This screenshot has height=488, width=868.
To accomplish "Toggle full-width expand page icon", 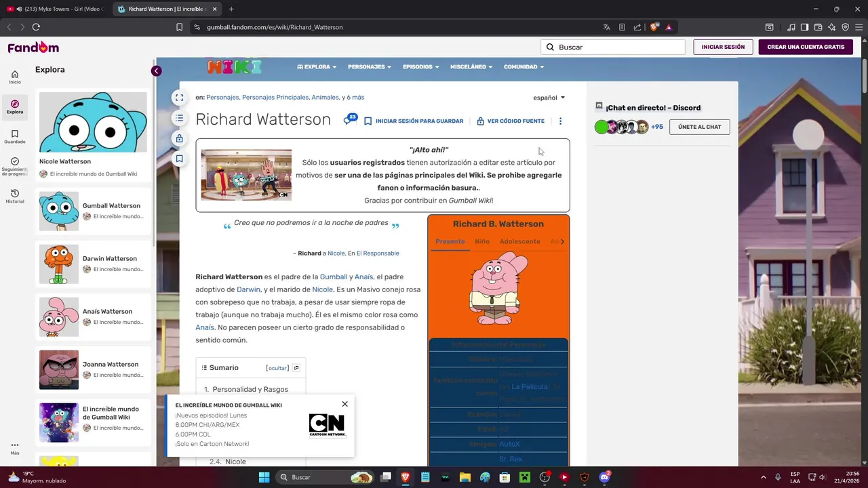I will (x=179, y=98).
